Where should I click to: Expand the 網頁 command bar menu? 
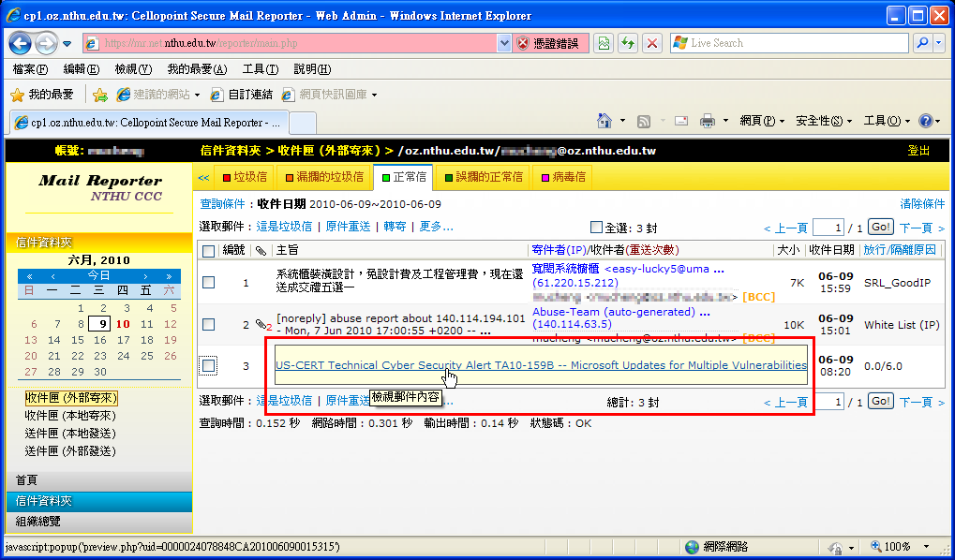762,121
